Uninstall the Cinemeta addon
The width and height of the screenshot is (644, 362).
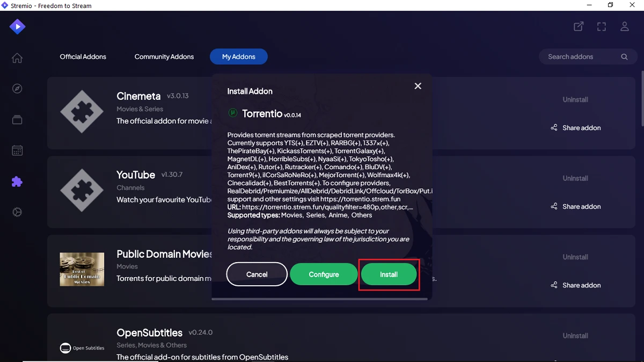(575, 99)
